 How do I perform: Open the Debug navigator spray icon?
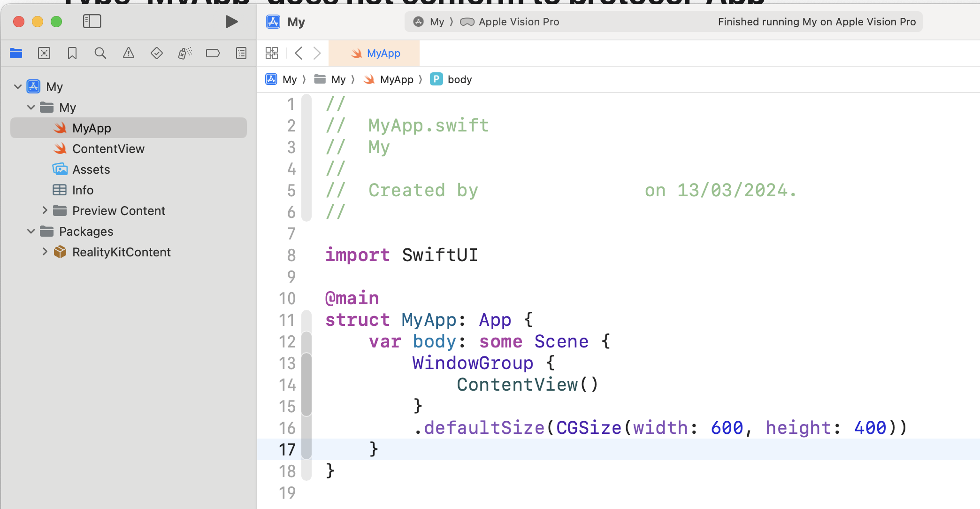pyautogui.click(x=185, y=53)
